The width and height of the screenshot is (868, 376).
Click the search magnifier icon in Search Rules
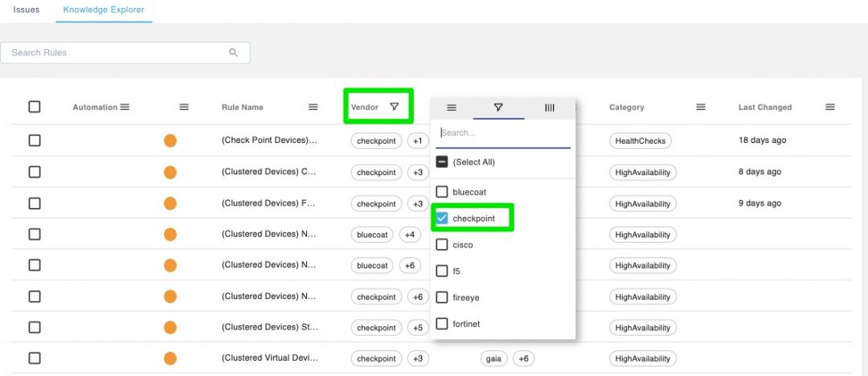pyautogui.click(x=234, y=53)
